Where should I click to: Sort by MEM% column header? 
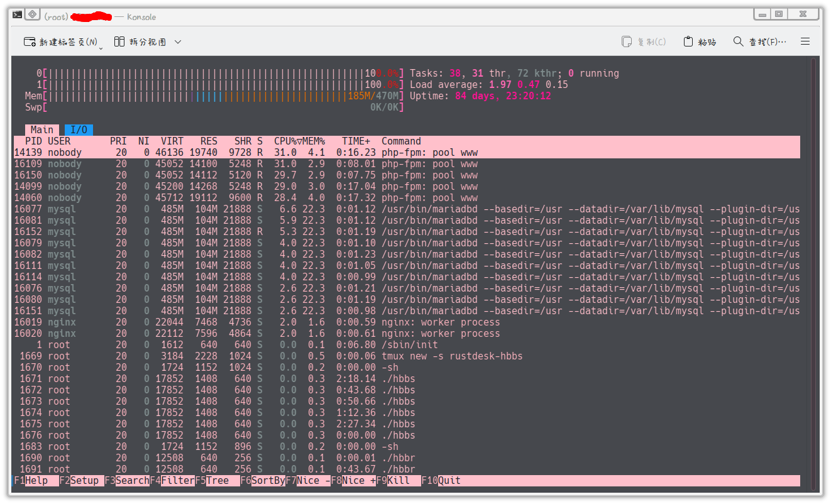point(314,141)
